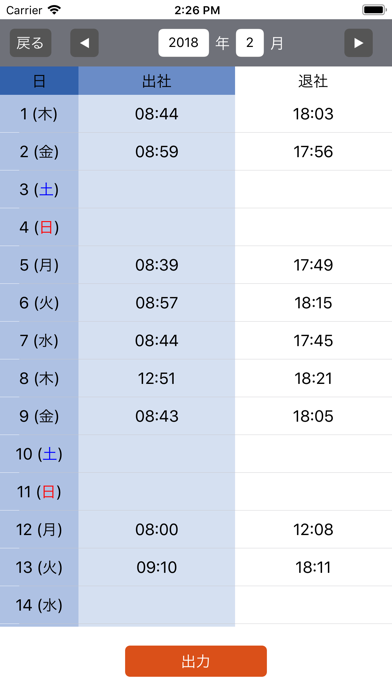Tap the Wi-Fi status icon
Screen dimensions: 392x696
[x=55, y=10]
